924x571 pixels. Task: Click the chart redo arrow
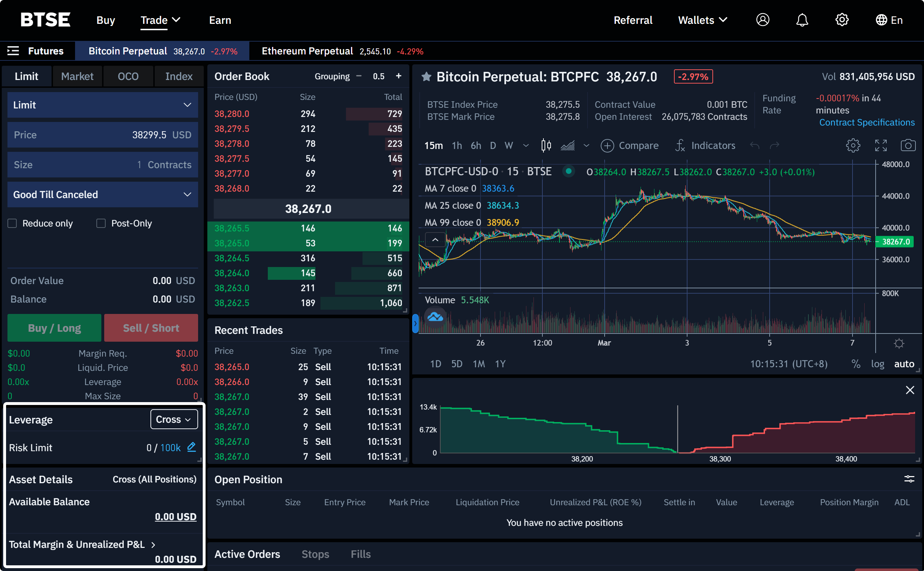pos(774,145)
